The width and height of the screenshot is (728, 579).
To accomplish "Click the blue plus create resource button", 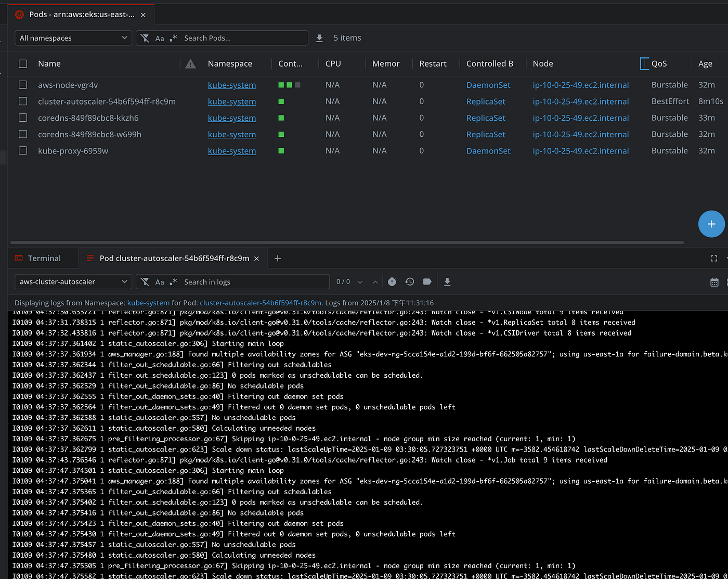I will [711, 224].
